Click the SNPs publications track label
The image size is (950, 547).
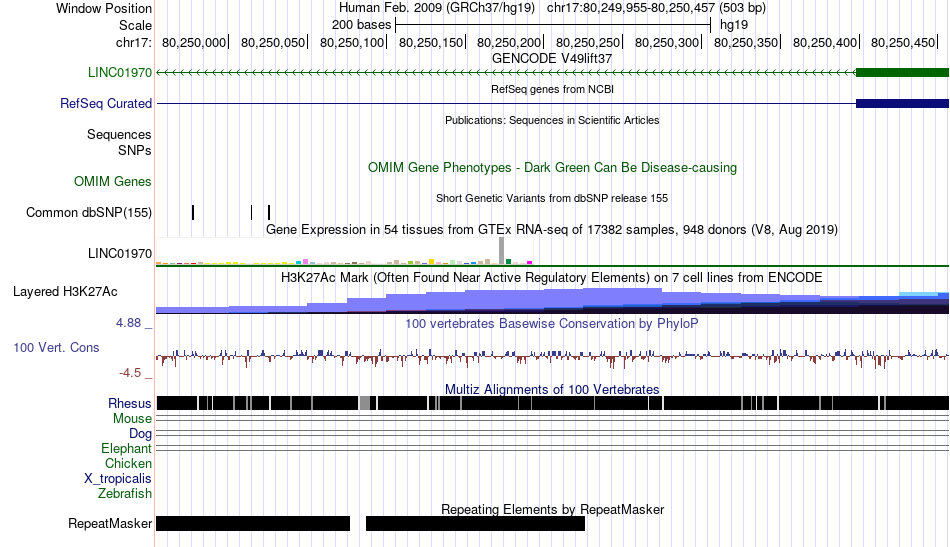coord(135,150)
